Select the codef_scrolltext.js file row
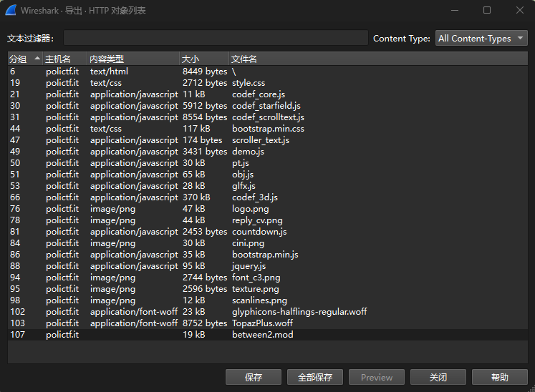535x392 pixels. point(268,117)
